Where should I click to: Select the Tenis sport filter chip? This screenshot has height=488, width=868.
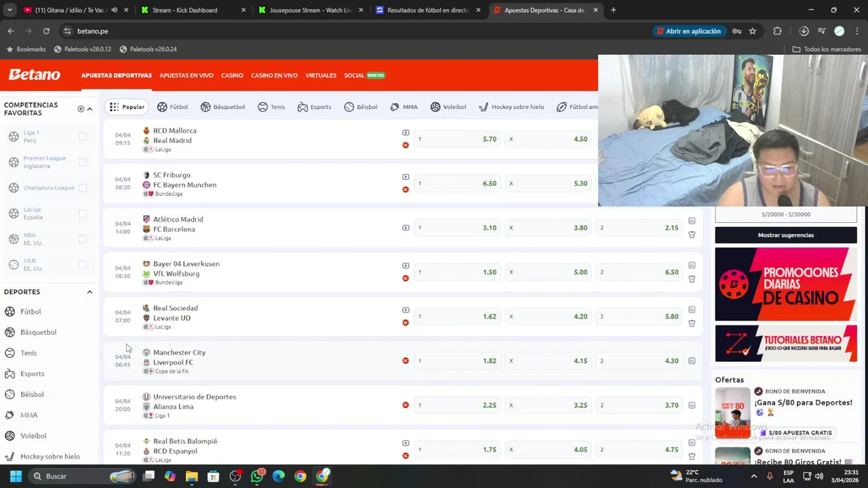tap(271, 107)
